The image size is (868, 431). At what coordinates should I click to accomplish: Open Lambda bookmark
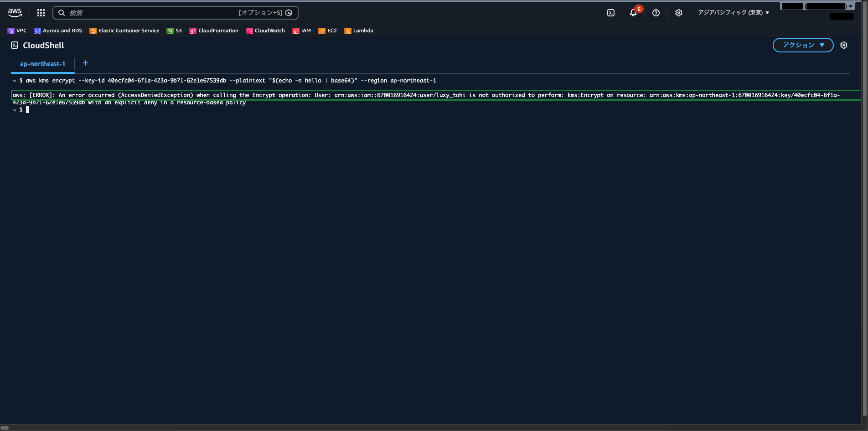[x=359, y=31]
